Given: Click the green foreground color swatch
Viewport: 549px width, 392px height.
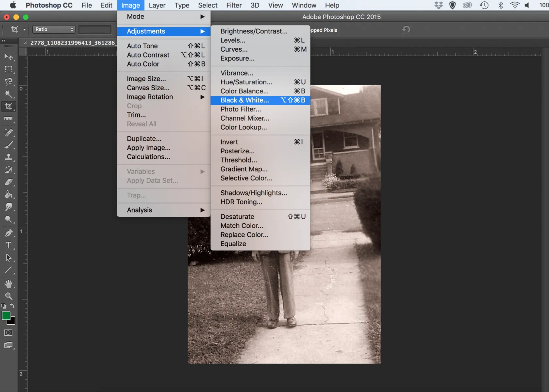Looking at the screenshot, I should [x=6, y=315].
